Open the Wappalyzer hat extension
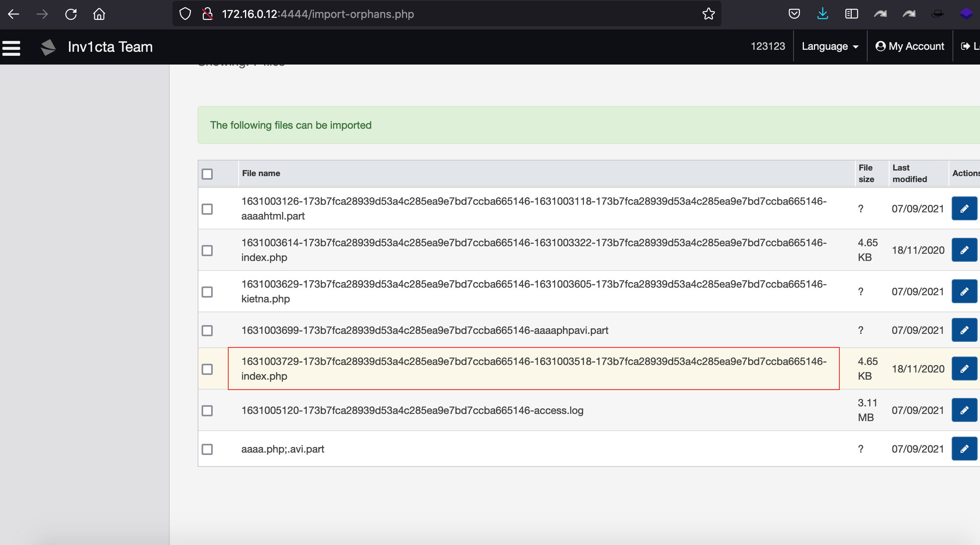The width and height of the screenshot is (980, 545). pos(937,14)
